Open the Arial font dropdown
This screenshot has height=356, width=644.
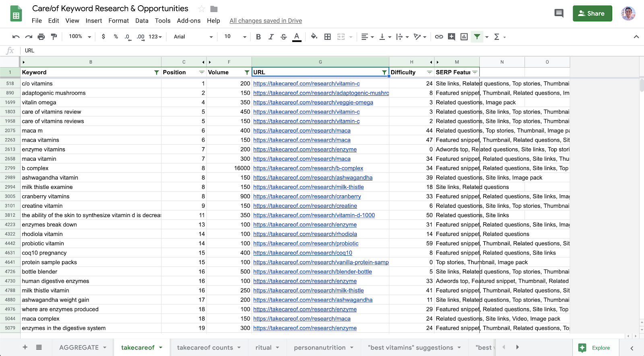[193, 37]
